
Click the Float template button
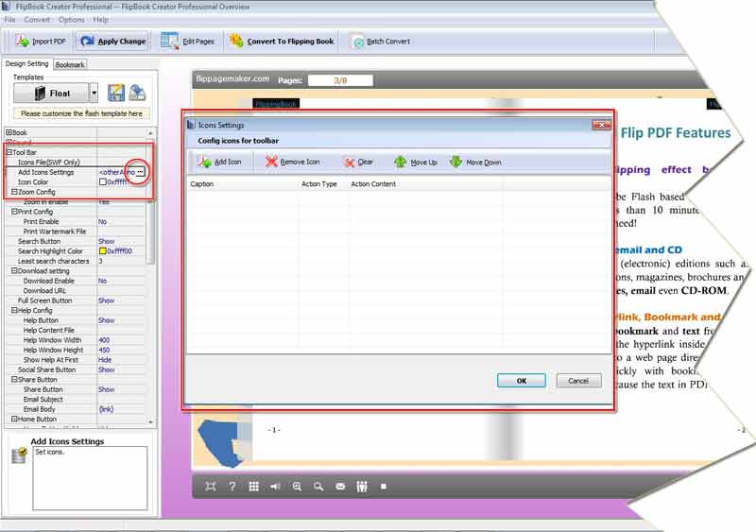coord(52,93)
